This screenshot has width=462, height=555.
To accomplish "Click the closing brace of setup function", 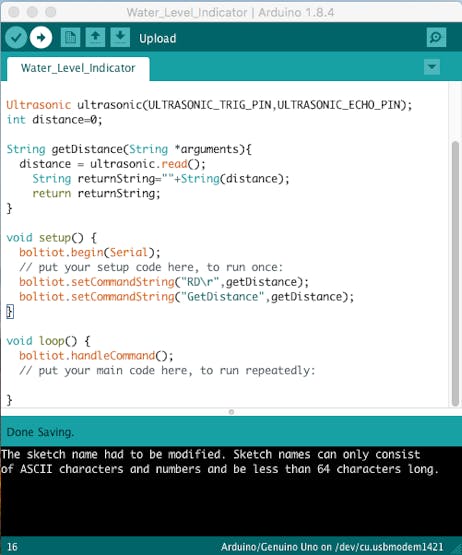I will pos(10,311).
